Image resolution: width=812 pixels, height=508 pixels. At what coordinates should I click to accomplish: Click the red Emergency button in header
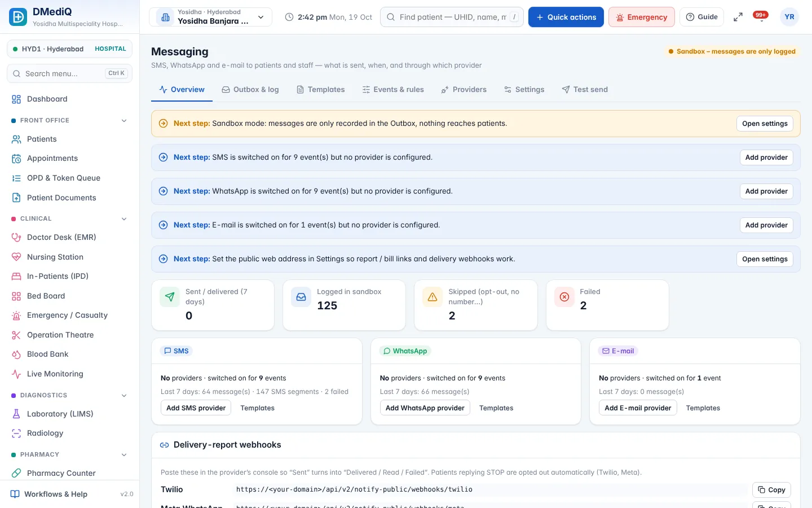(x=642, y=17)
